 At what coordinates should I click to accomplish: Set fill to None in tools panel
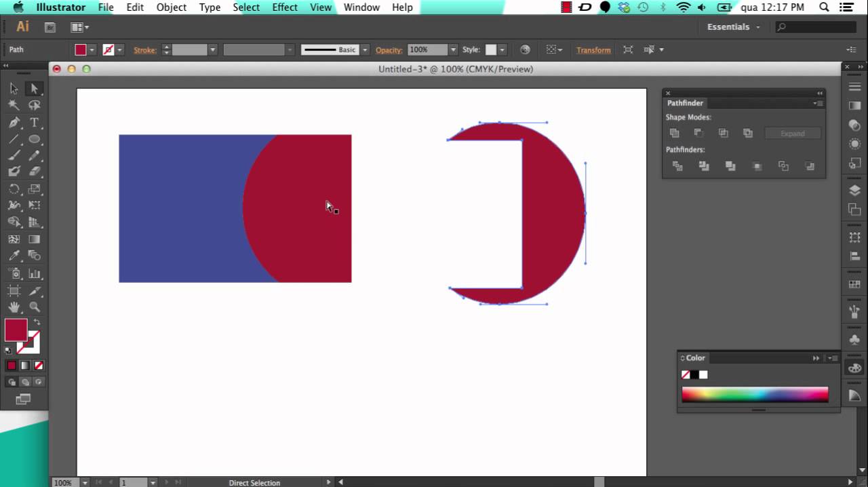[39, 366]
